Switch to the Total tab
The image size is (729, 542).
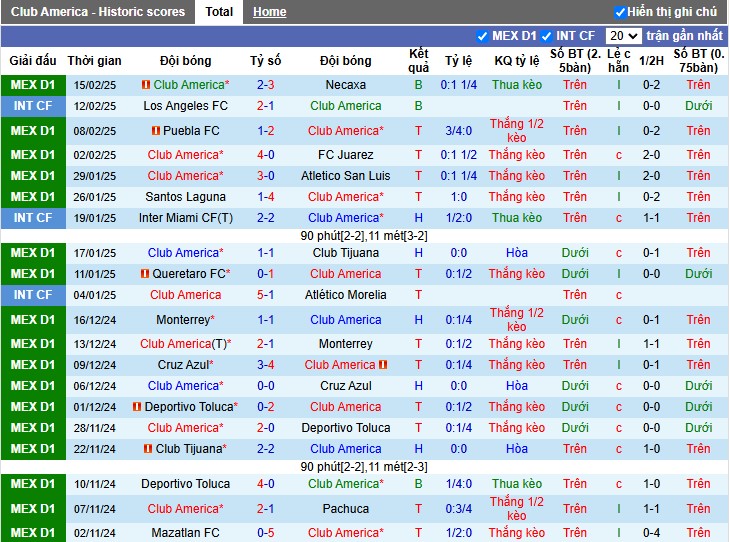coord(219,12)
